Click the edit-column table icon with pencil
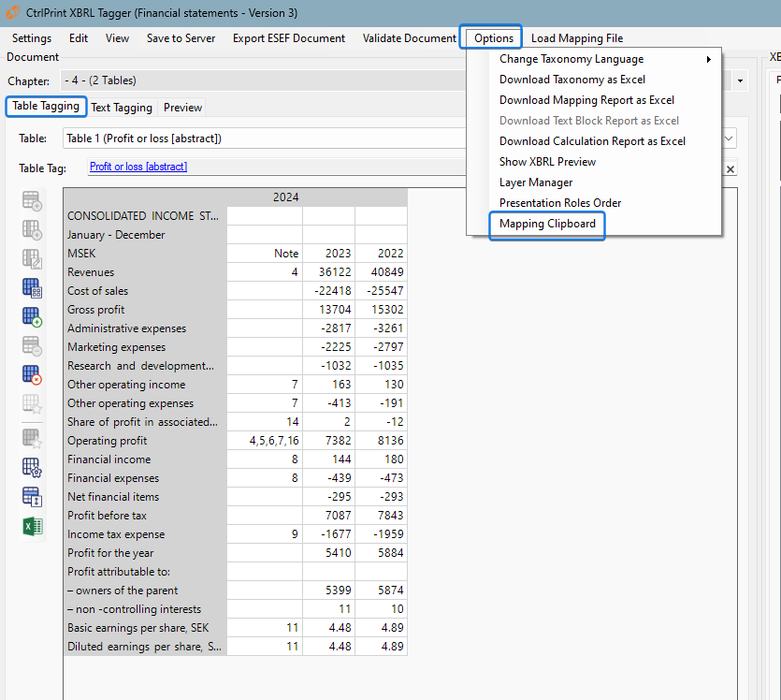Screen dimensions: 781x700 coord(32,259)
